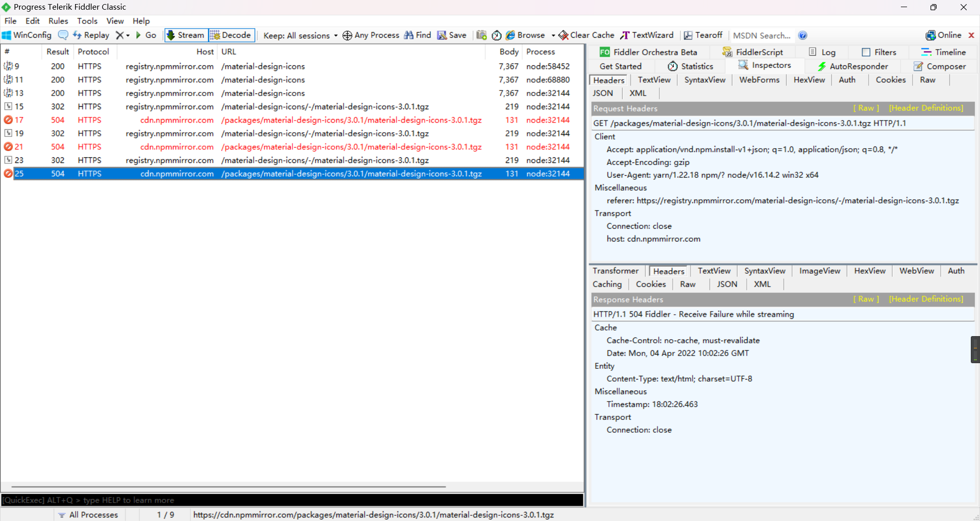This screenshot has width=980, height=521.
Task: Expand the Browse dropdown arrow
Action: 553,35
